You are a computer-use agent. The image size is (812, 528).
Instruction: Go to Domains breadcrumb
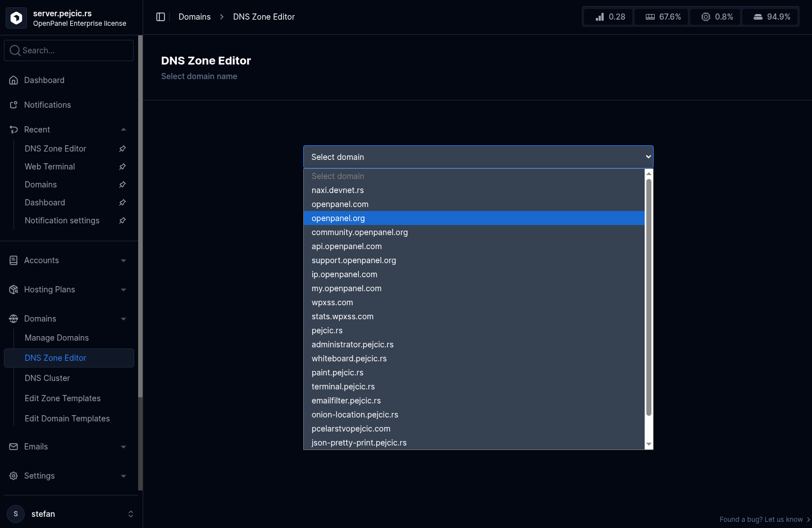point(194,17)
